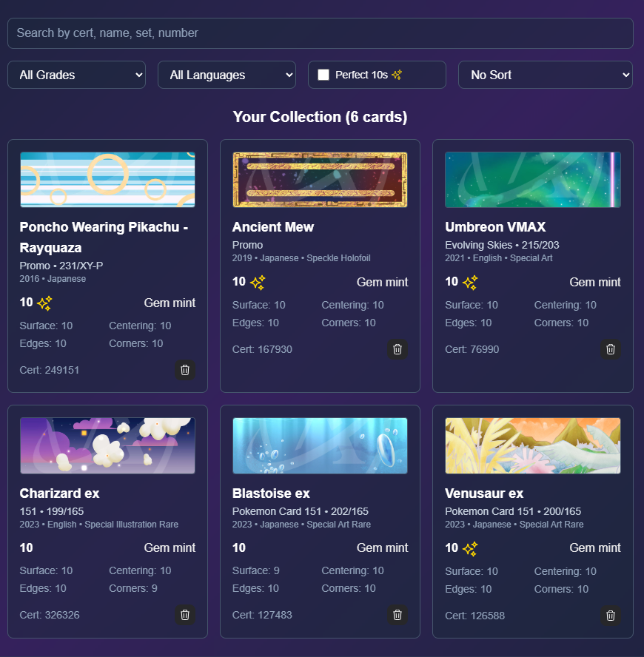The image size is (644, 657).
Task: Click sparkle icon in Perfect 10s filter
Action: point(397,75)
